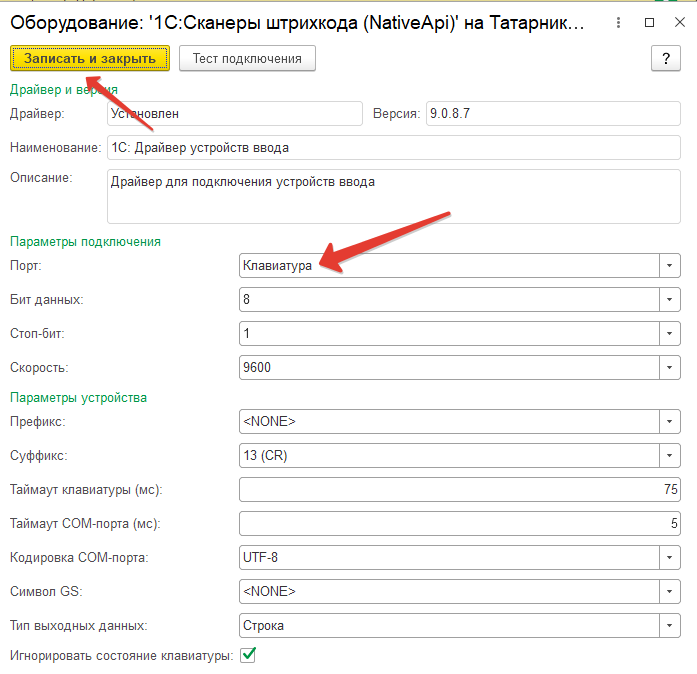Click the output type value 'Строка'
The width and height of the screenshot is (697, 674).
(x=263, y=626)
